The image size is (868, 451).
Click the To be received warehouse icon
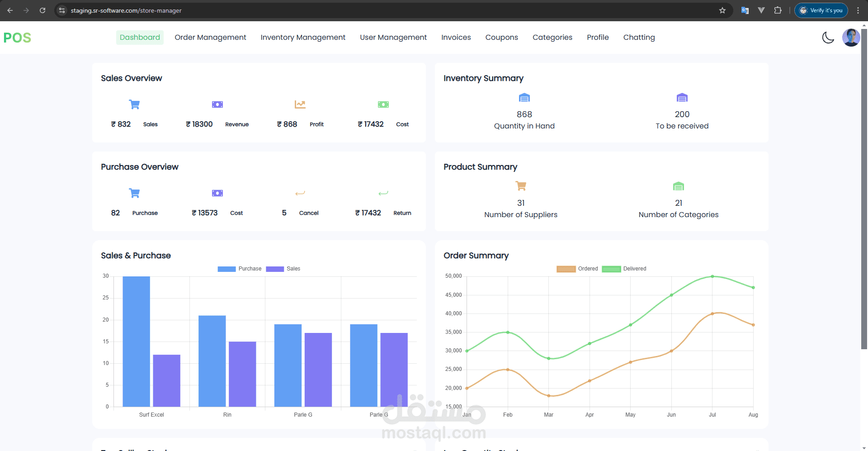(682, 98)
